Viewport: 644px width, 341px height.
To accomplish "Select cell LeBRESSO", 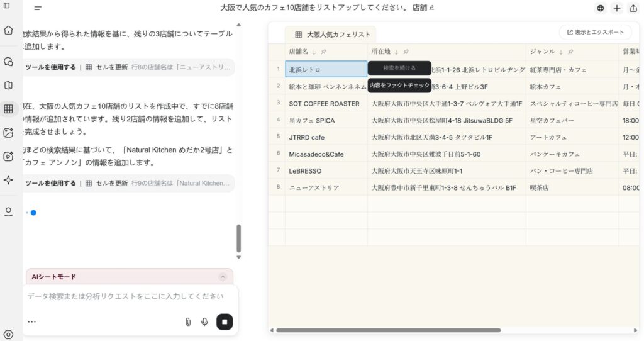I will [x=326, y=171].
